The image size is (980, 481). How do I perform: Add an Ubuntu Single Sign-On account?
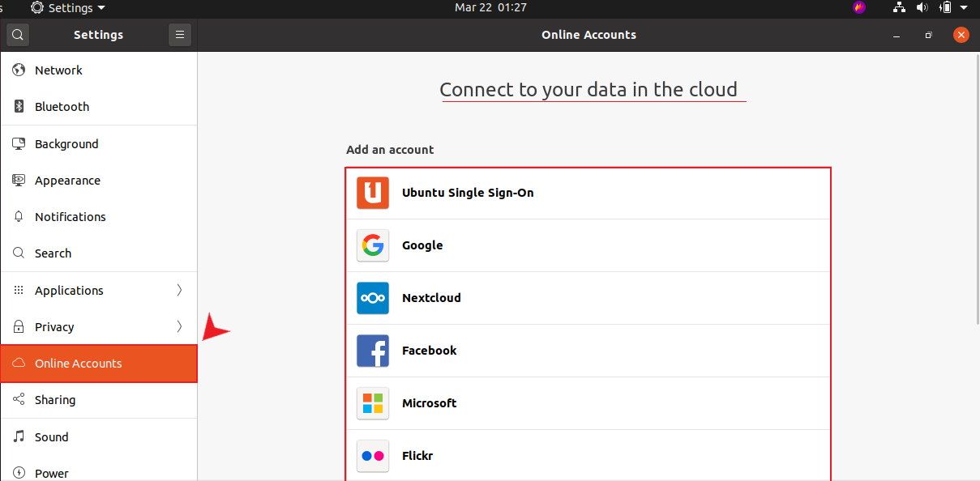click(588, 193)
